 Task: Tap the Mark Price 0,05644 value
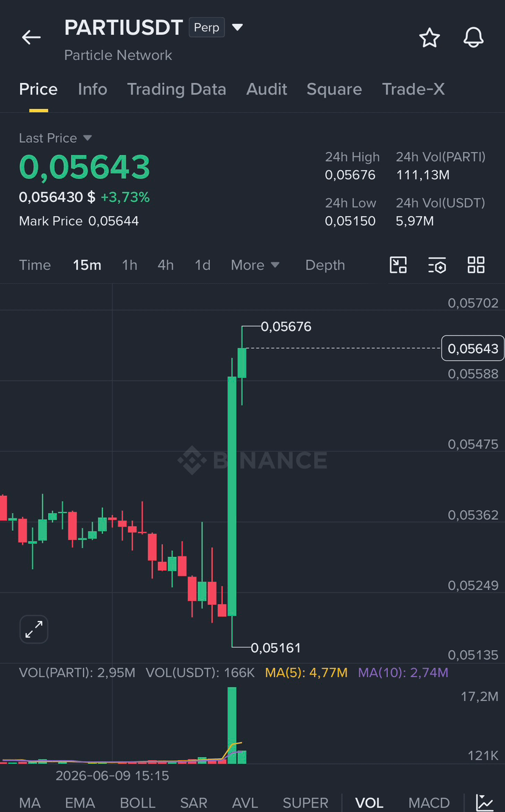(113, 221)
